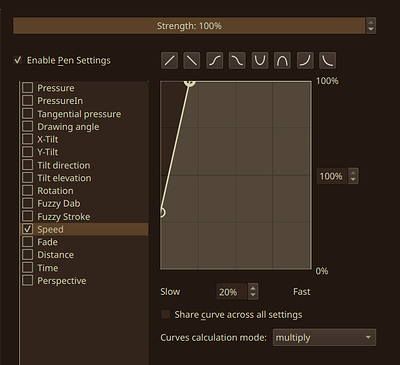Viewport: 400px width, 365px height.
Task: Choose the U-shaped curve preset
Action: [x=260, y=61]
